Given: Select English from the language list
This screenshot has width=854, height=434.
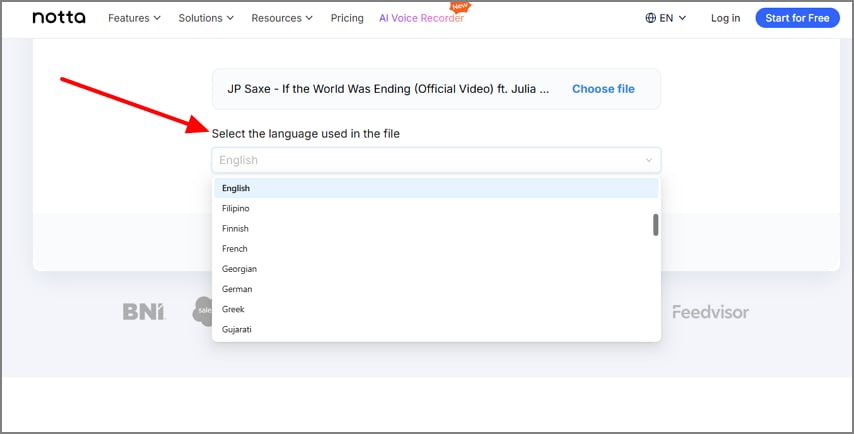Looking at the screenshot, I should point(436,188).
